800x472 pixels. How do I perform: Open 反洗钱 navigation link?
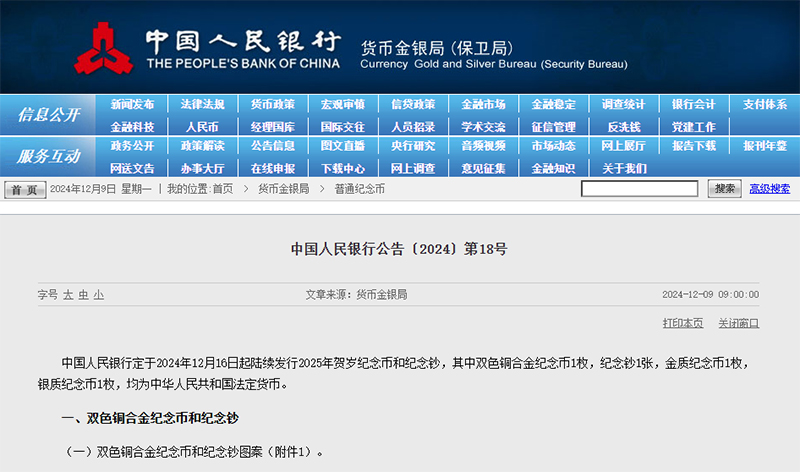click(623, 127)
